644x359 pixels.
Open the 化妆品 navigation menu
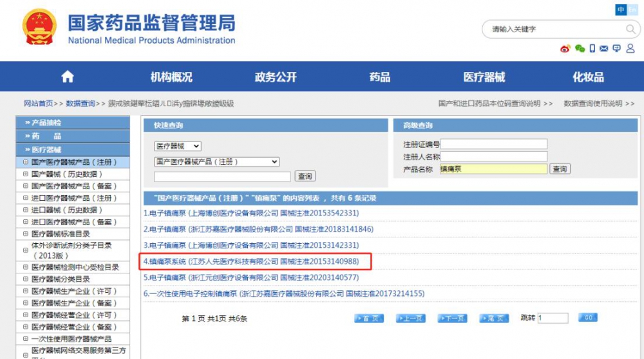pyautogui.click(x=589, y=77)
